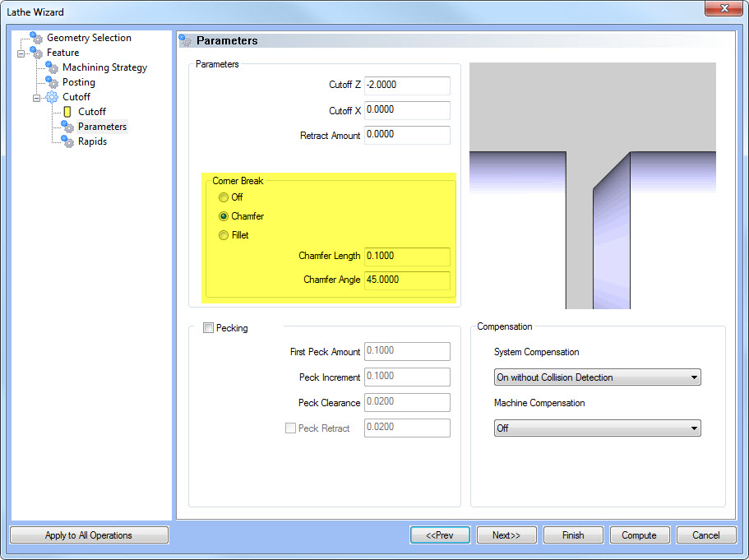Toggle the Peck Retract checkbox
The height and width of the screenshot is (560, 749).
[290, 428]
